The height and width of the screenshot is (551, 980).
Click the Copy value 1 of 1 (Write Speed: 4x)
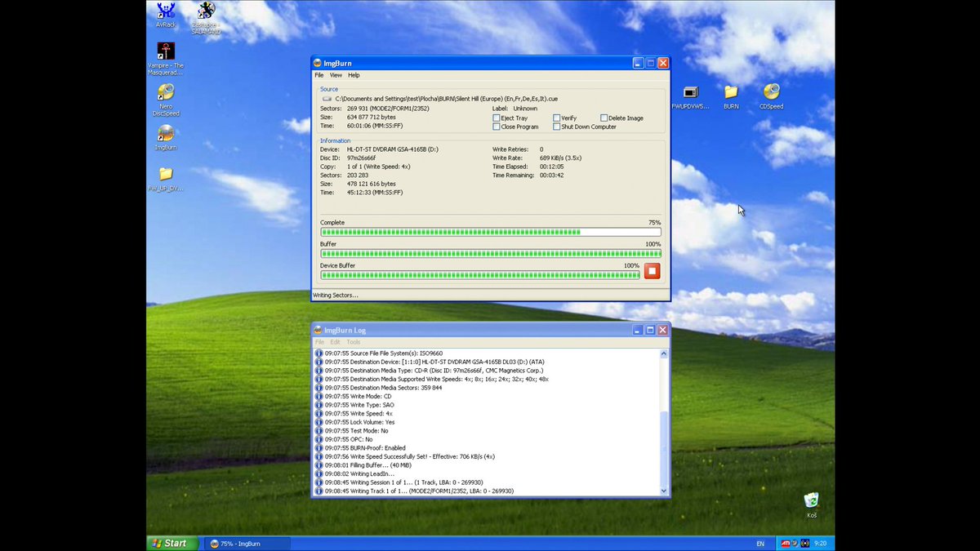(x=378, y=167)
